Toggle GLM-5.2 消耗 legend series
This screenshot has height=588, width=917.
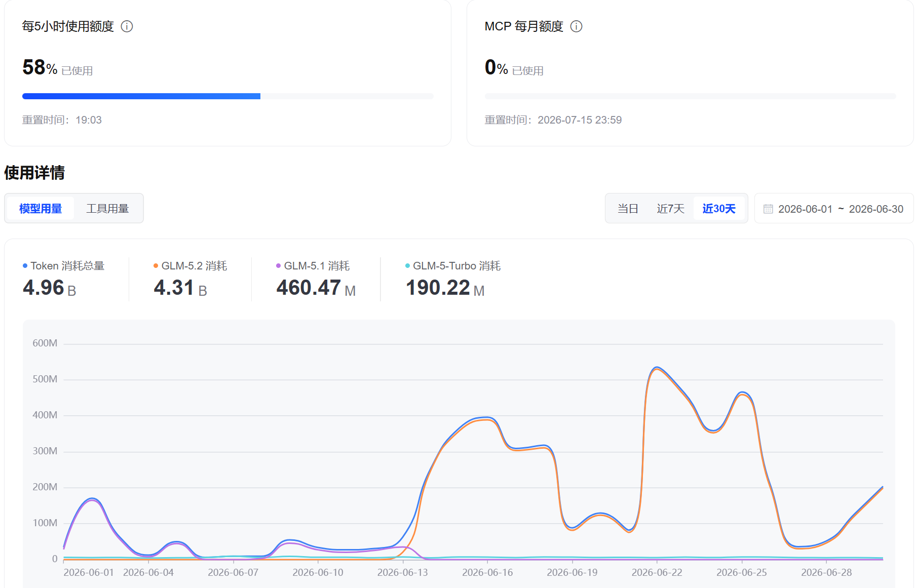[x=190, y=266]
